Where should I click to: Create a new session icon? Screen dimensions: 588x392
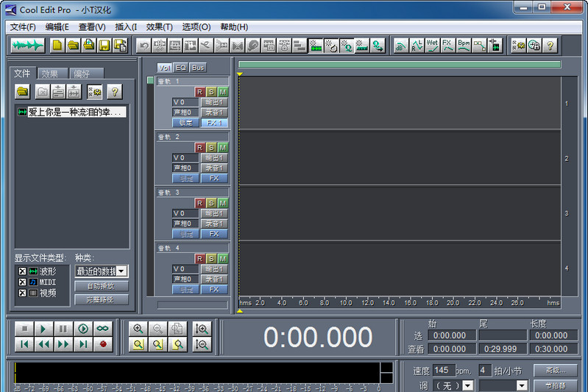tap(57, 46)
